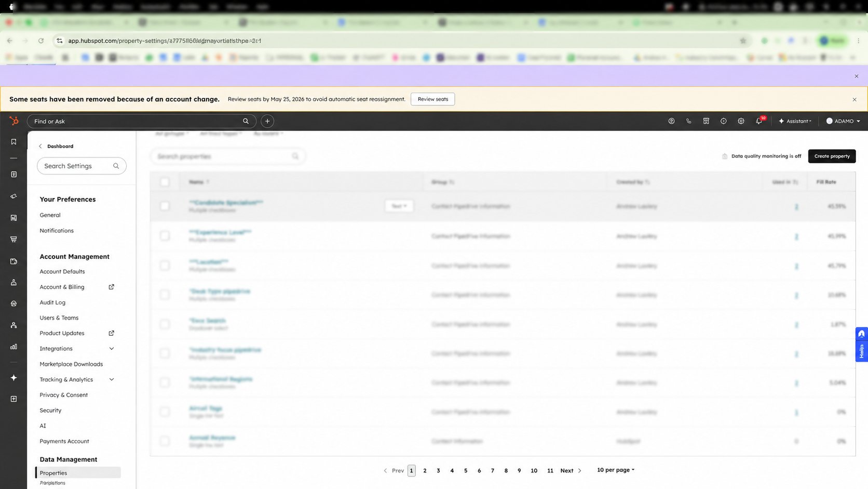Open the Help crosshair icon in top bar
Viewport: 868px width, 489px height.
(x=724, y=121)
